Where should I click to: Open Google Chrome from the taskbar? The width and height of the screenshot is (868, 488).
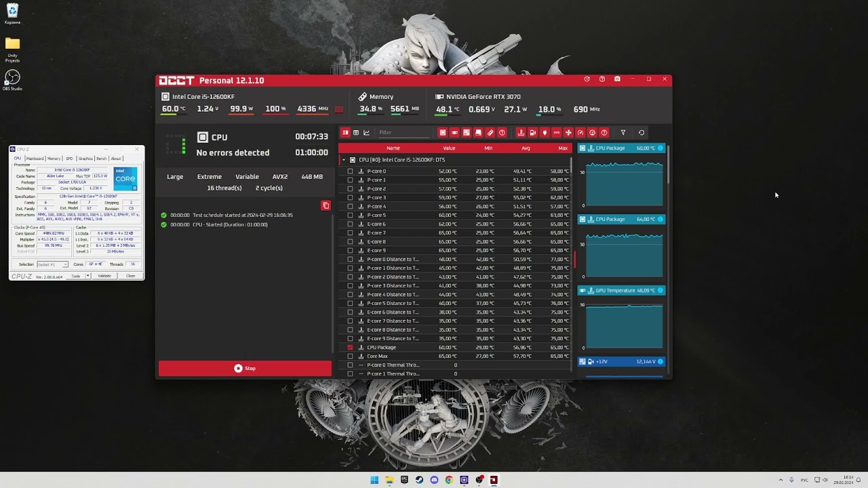coord(449,480)
